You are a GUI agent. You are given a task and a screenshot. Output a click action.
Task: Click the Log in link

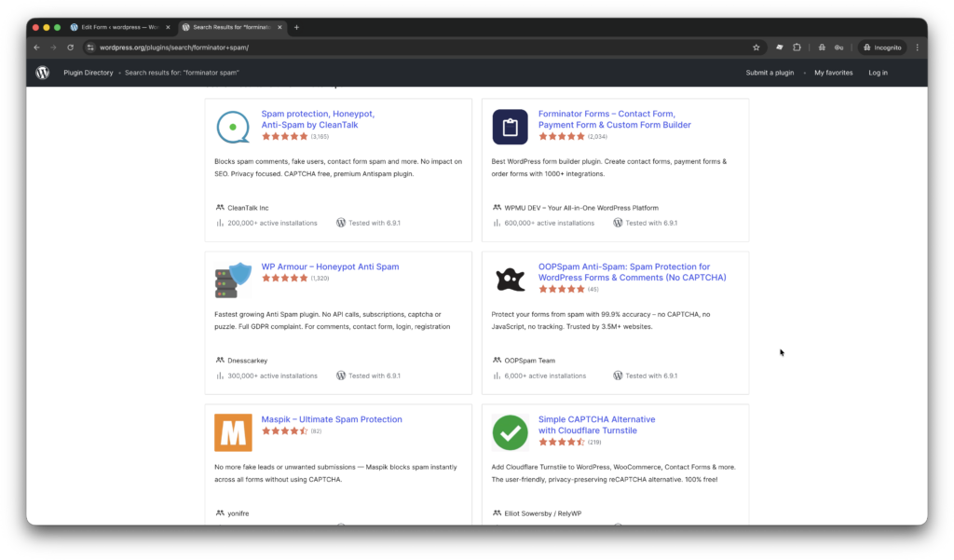coord(878,72)
